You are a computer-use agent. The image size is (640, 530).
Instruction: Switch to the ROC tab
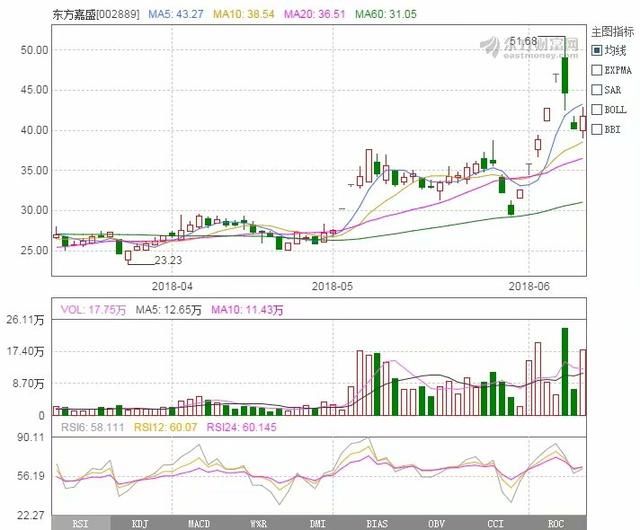click(554, 522)
